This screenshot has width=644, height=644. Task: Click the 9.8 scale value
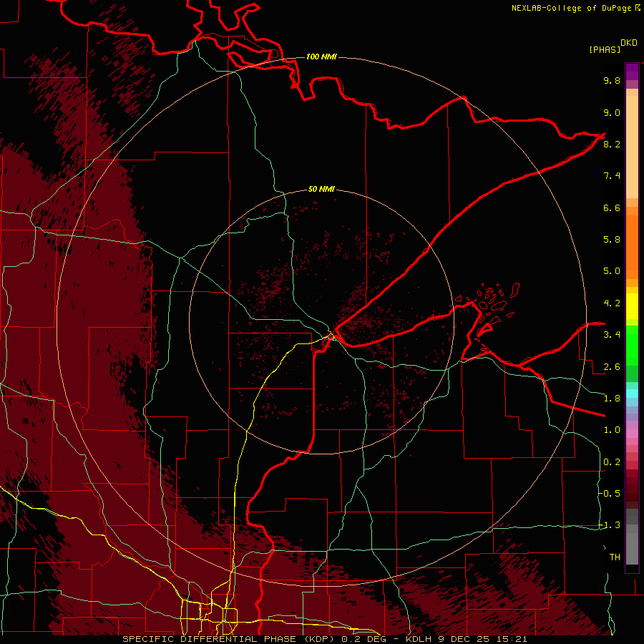[x=612, y=80]
